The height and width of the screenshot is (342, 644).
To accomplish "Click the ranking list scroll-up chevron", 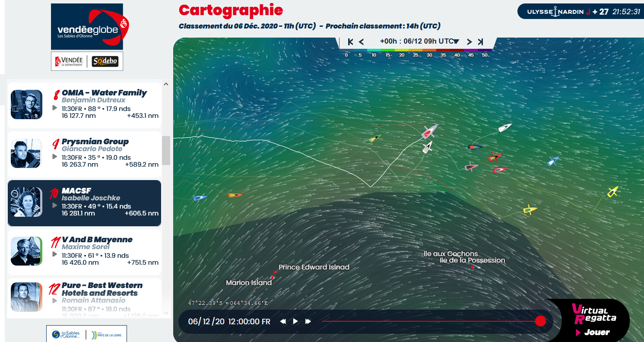I will (166, 84).
